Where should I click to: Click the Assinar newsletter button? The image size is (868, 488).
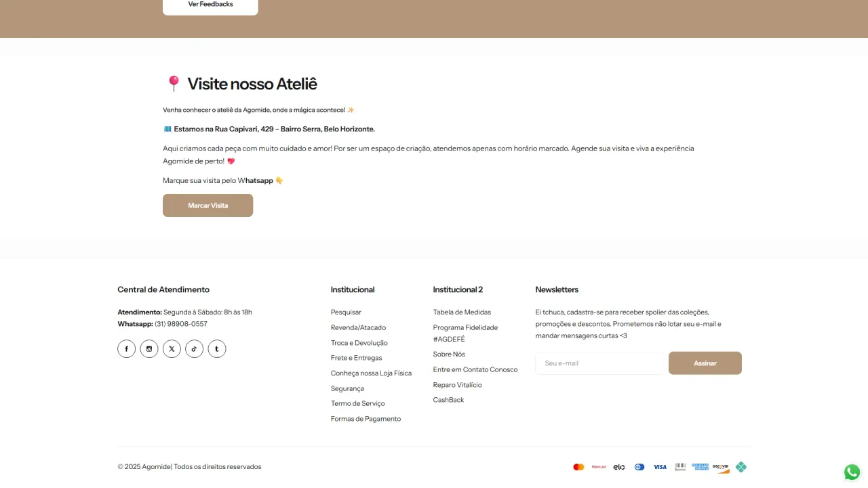[x=705, y=363]
